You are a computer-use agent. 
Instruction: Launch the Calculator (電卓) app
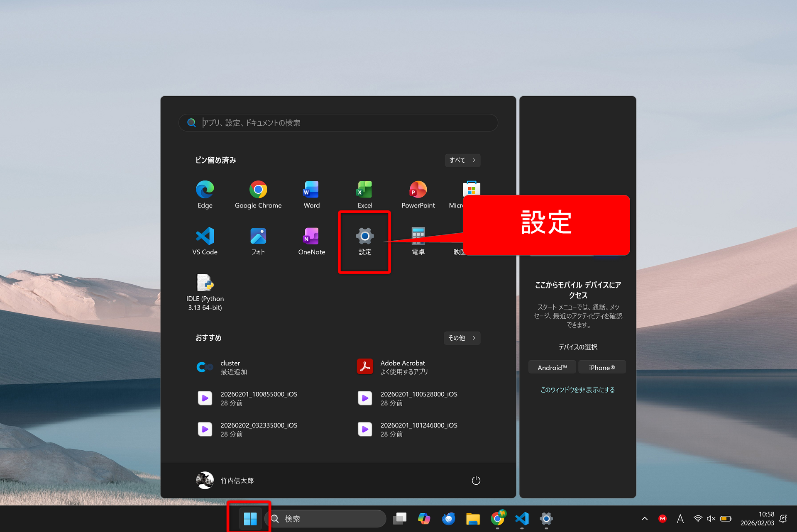418,241
